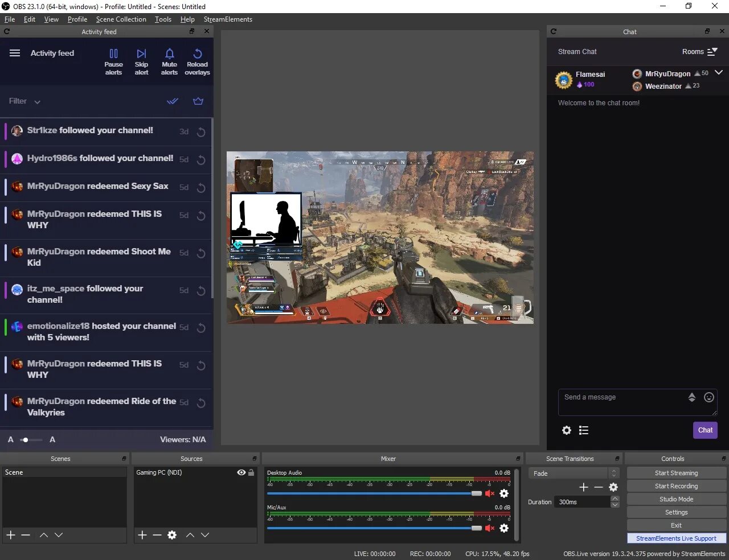Skip the current alert

point(141,61)
